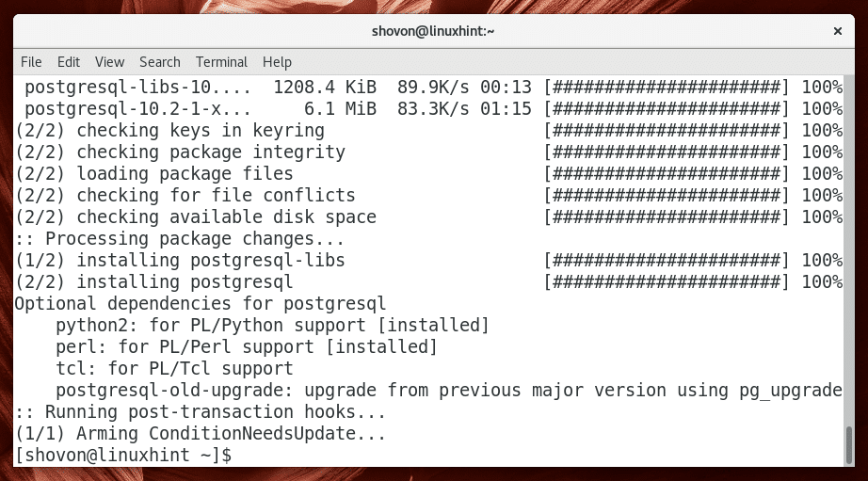Viewport: 868px width, 481px height.
Task: Open the File menu
Action: pyautogui.click(x=31, y=62)
